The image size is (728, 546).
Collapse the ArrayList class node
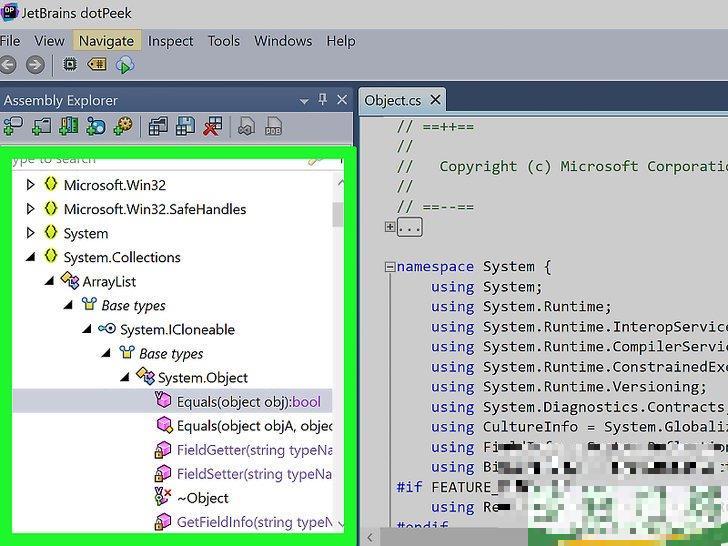(x=49, y=281)
